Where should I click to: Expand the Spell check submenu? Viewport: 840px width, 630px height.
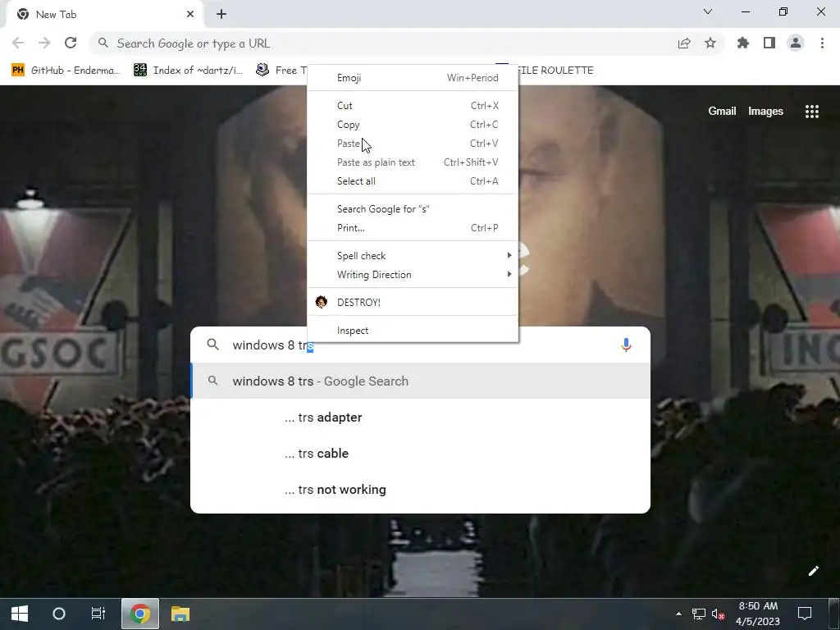pyautogui.click(x=413, y=256)
